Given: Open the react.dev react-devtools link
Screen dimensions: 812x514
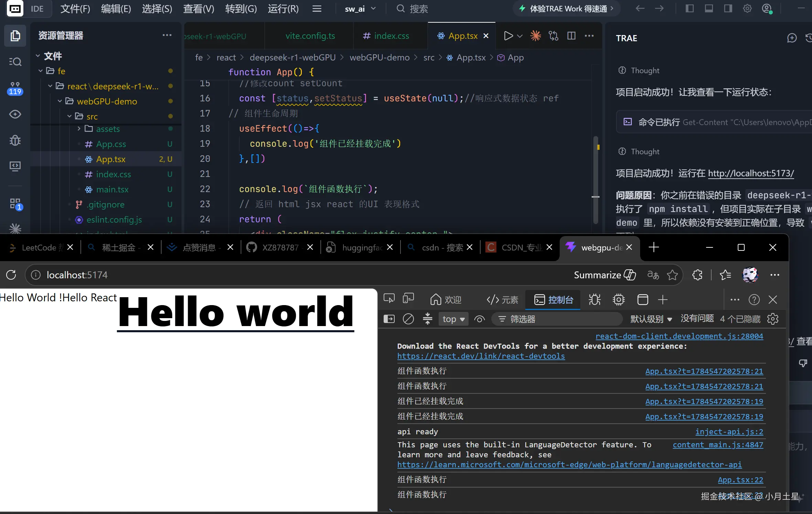Looking at the screenshot, I should click(481, 356).
